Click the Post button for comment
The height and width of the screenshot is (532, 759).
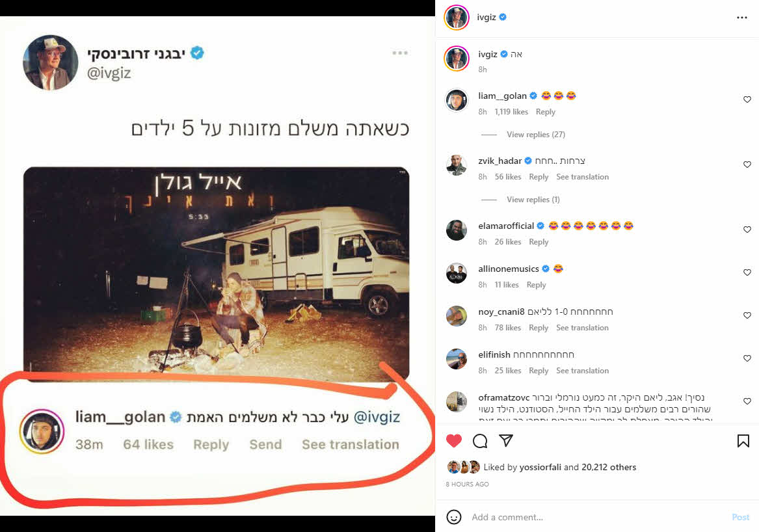[x=740, y=517]
